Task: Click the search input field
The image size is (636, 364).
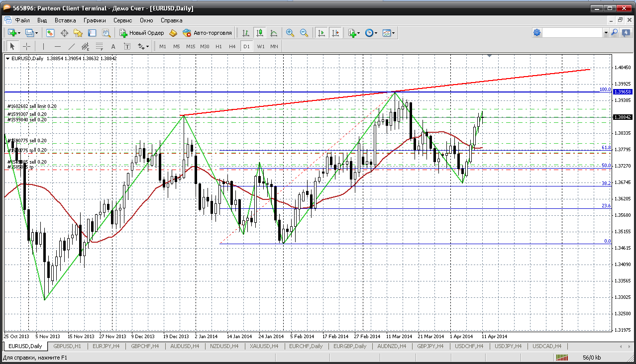Action: pyautogui.click(x=572, y=32)
